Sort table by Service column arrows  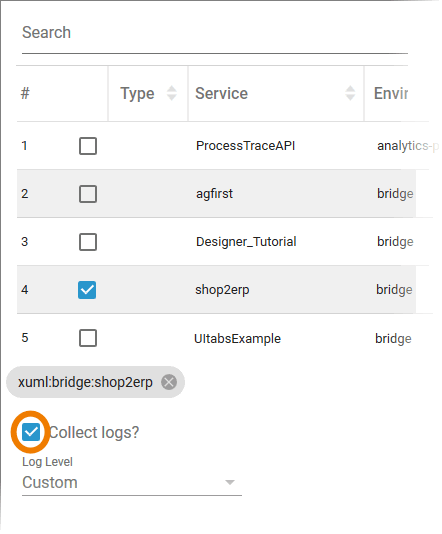[350, 93]
